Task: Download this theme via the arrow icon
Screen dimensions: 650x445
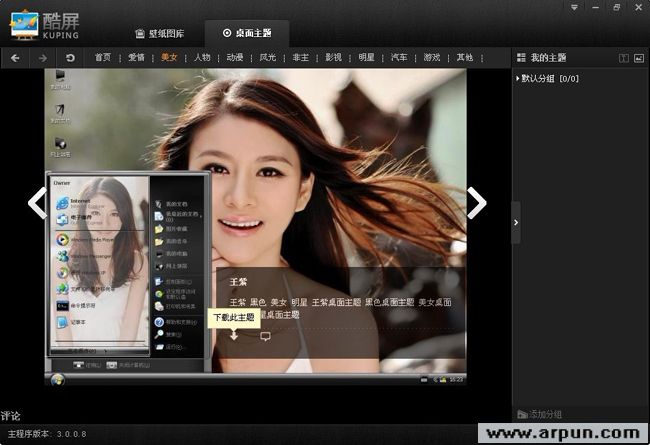Action: click(234, 336)
